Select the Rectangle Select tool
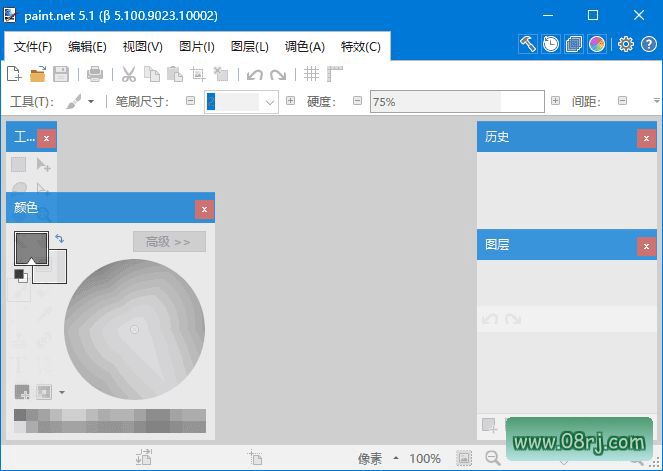663x471 pixels. click(19, 164)
